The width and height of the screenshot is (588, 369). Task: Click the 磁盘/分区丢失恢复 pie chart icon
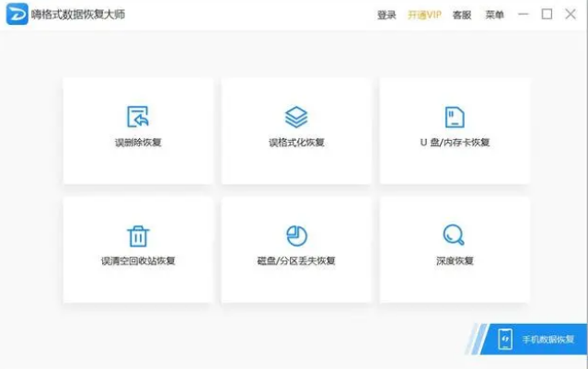click(x=296, y=236)
